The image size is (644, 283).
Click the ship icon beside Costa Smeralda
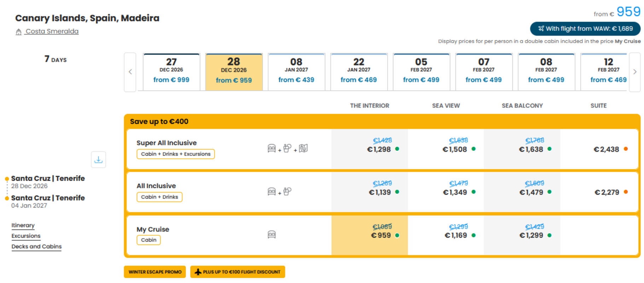point(19,32)
